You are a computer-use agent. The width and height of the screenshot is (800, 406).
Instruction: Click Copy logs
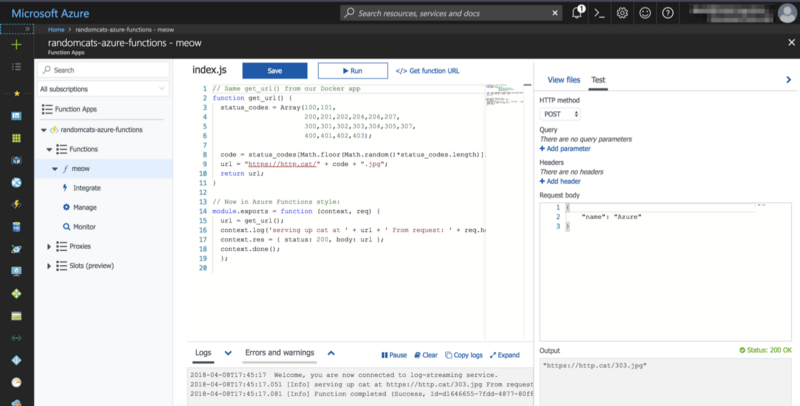click(x=464, y=355)
